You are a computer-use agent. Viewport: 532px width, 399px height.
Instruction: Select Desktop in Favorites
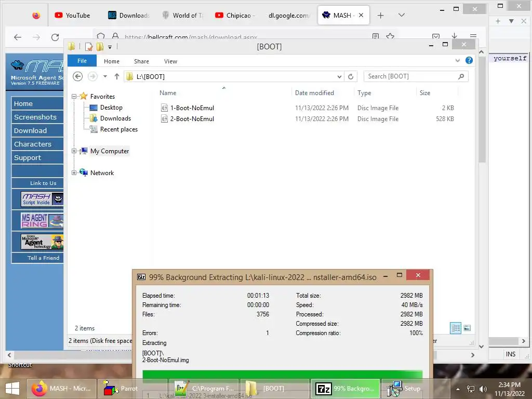(x=111, y=107)
